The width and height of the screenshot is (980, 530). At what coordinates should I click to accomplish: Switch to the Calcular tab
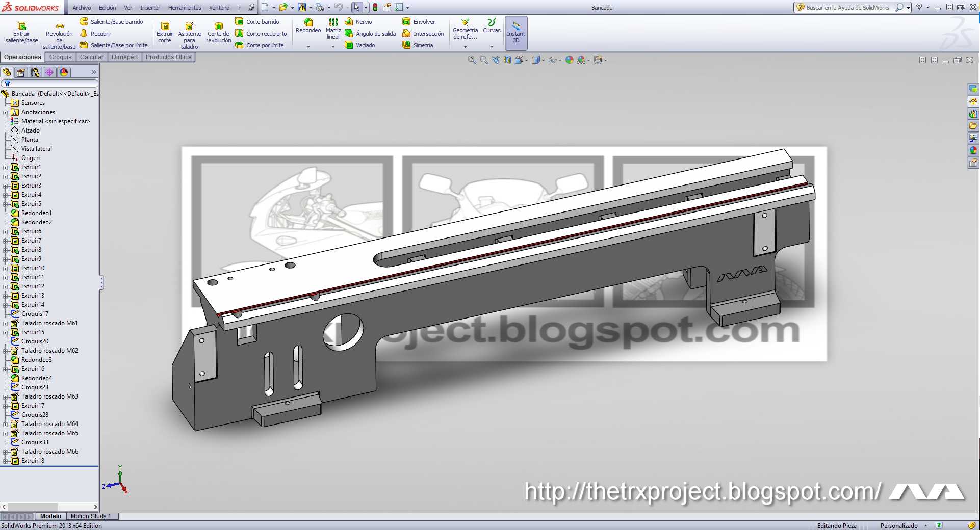[92, 57]
